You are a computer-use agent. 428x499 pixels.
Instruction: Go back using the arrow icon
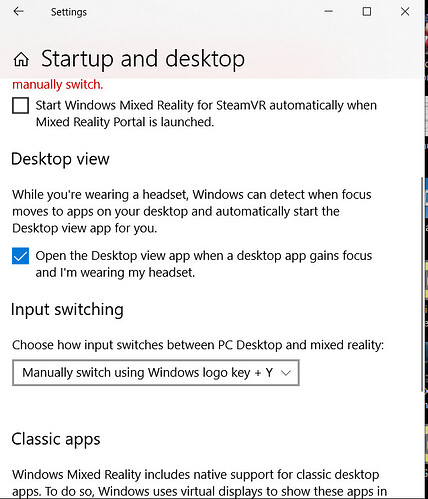click(x=18, y=12)
